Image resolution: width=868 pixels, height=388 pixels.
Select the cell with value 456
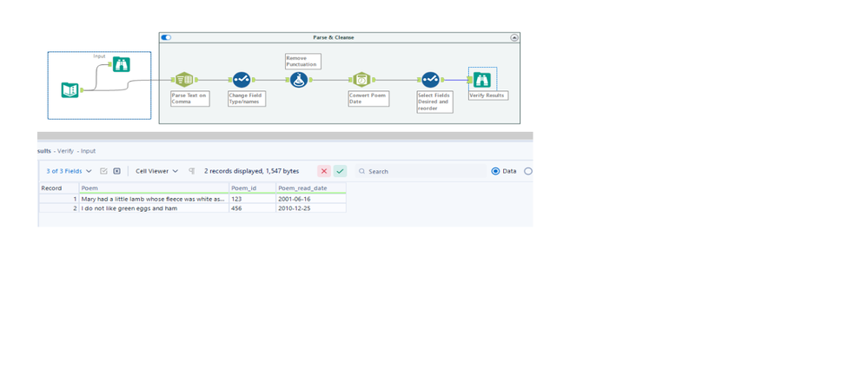click(x=253, y=208)
